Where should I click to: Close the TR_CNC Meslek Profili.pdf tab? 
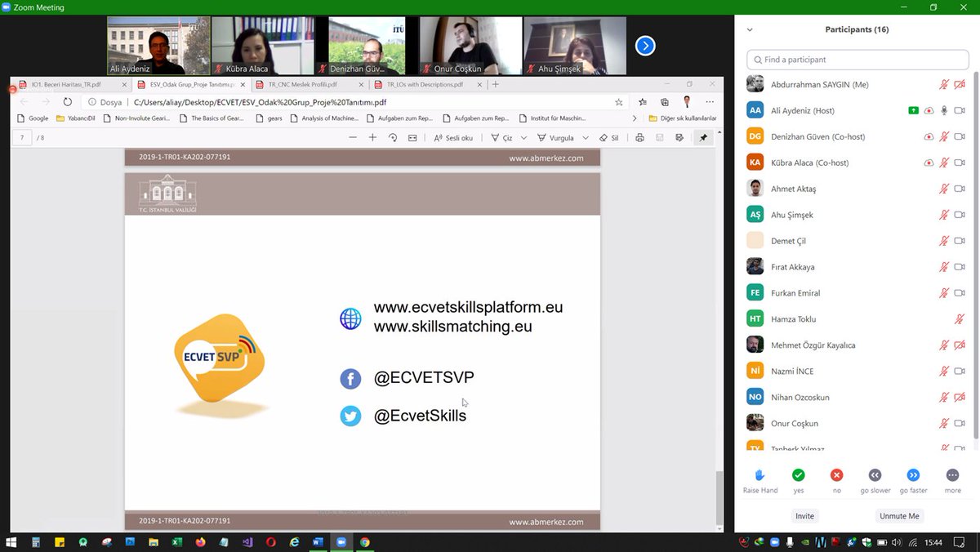[360, 84]
